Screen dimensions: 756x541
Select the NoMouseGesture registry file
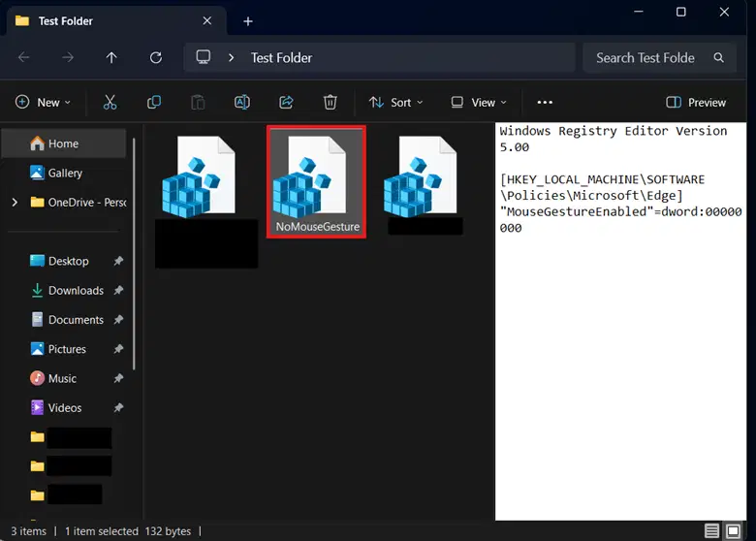pyautogui.click(x=316, y=181)
